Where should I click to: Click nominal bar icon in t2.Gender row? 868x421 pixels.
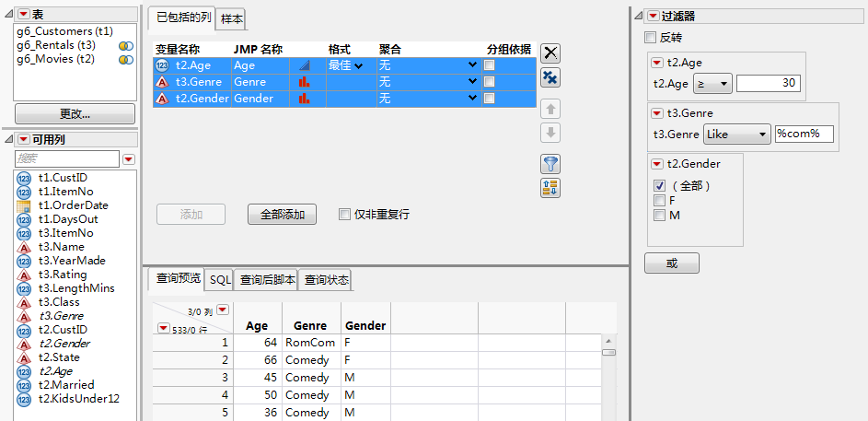pyautogui.click(x=305, y=99)
